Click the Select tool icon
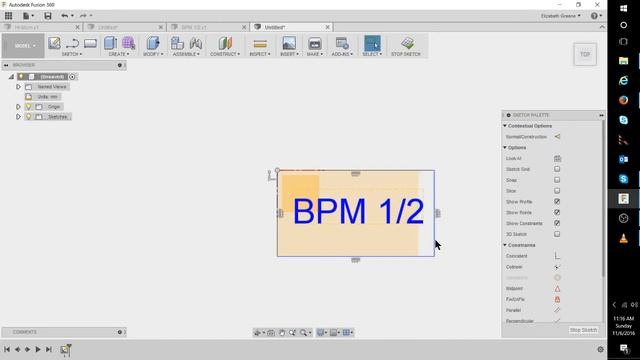This screenshot has height=360, width=640. tap(372, 43)
